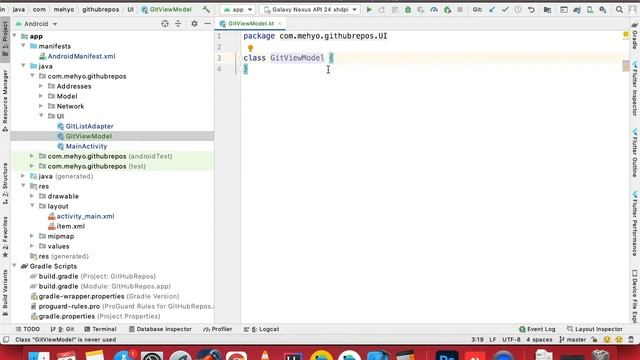Expand the Addresses package

point(41,86)
